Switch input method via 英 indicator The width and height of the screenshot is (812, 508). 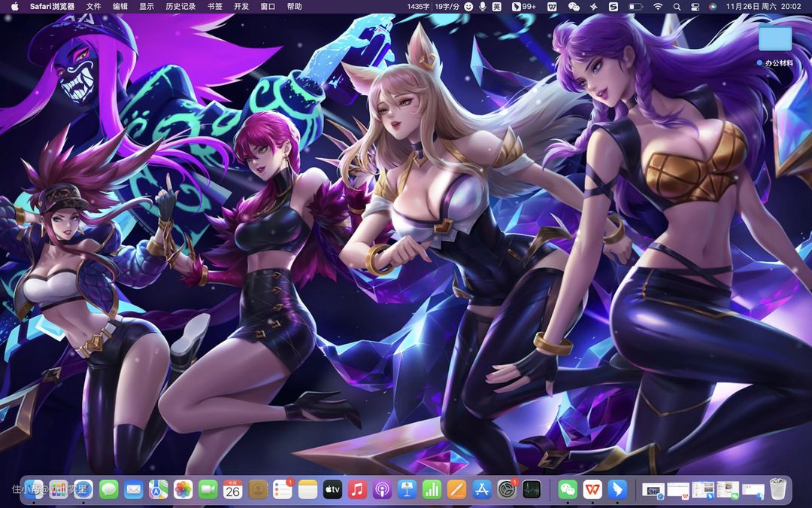pyautogui.click(x=497, y=6)
